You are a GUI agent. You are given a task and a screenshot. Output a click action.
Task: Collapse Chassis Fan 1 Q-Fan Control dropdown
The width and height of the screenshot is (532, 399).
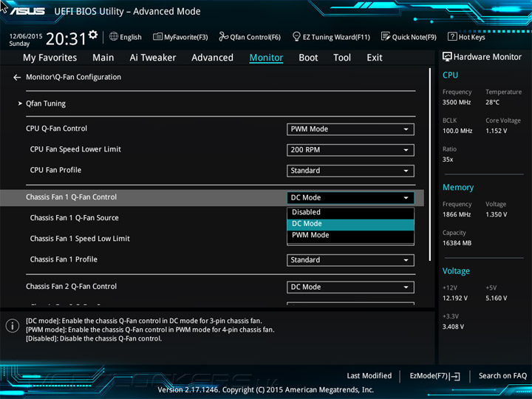[350, 198]
